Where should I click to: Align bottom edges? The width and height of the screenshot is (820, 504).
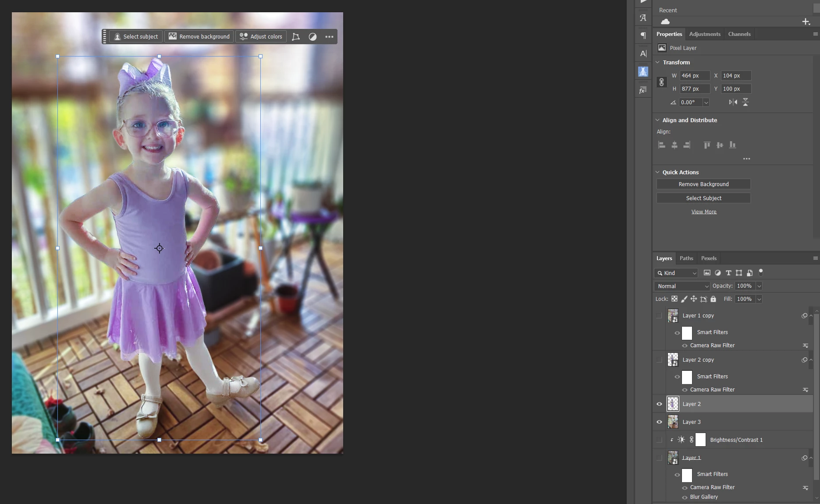point(732,145)
